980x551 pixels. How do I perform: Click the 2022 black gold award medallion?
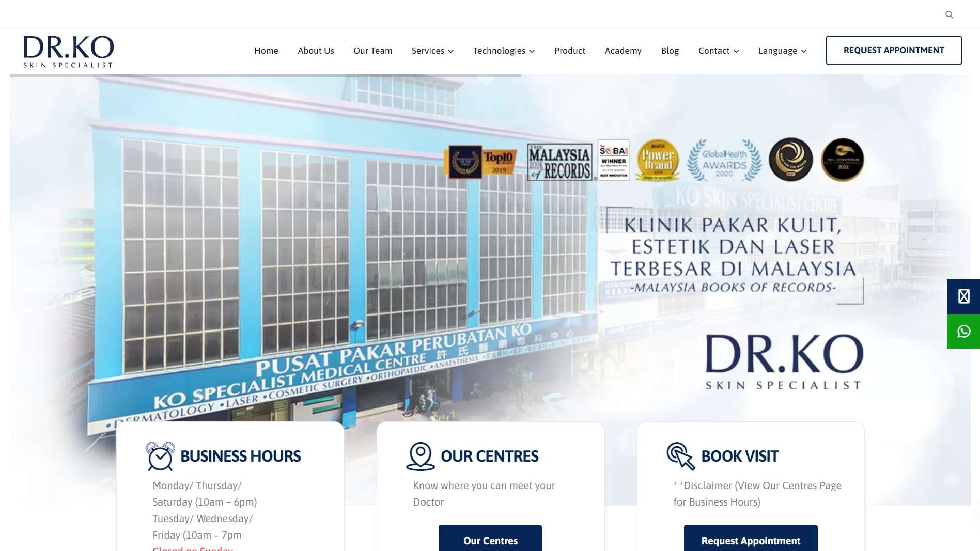pos(843,159)
